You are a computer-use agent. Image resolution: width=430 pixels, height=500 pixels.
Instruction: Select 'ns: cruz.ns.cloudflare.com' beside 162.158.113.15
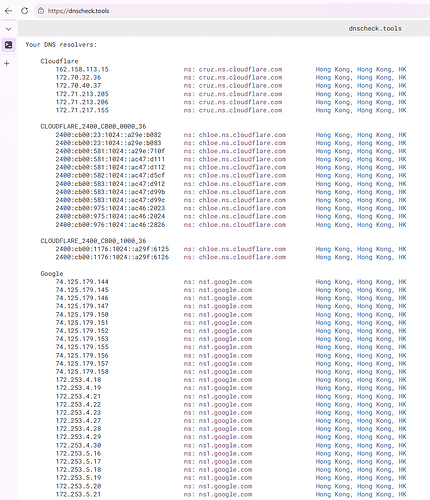pos(233,69)
